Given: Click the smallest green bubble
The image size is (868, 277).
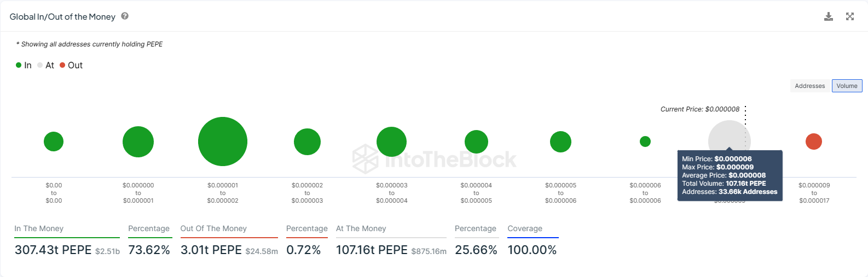Looking at the screenshot, I should coord(645,142).
